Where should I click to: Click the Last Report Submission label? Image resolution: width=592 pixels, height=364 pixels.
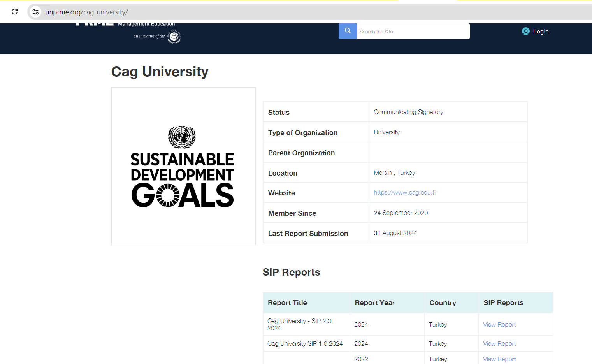coord(308,234)
